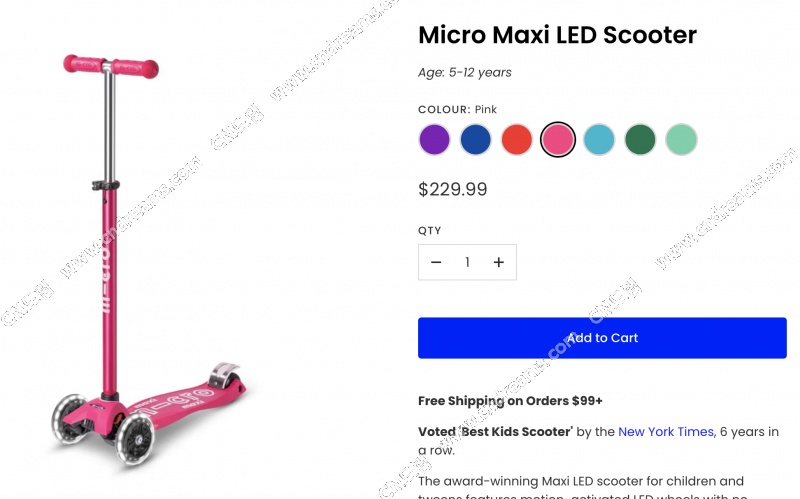Screen dimensions: 800x499
Task: Click the Micro Maxi LED Scooter title
Action: pos(557,35)
